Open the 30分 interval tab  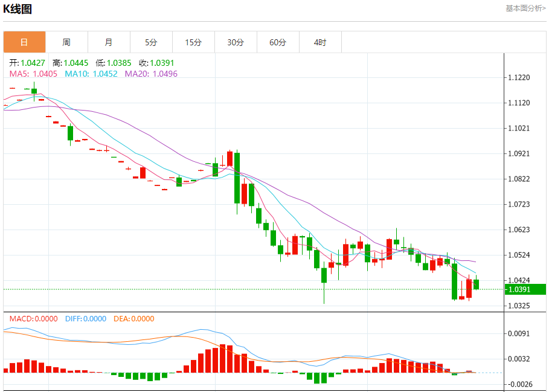pos(236,42)
